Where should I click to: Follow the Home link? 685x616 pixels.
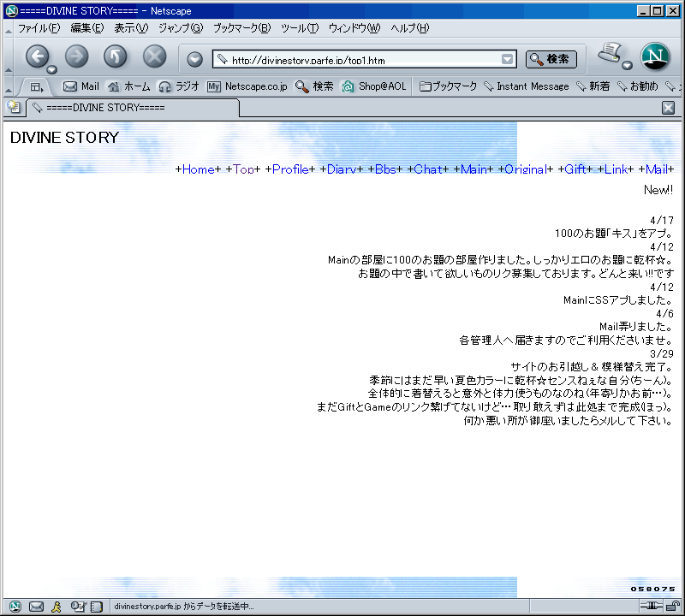(x=198, y=169)
